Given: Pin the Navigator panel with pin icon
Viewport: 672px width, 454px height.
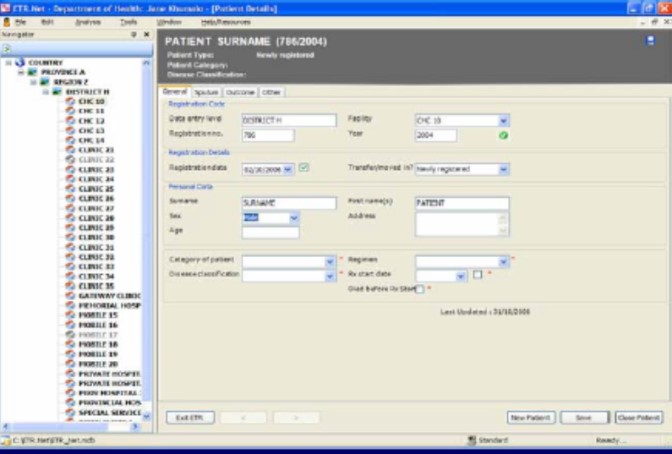Looking at the screenshot, I should pyautogui.click(x=134, y=34).
